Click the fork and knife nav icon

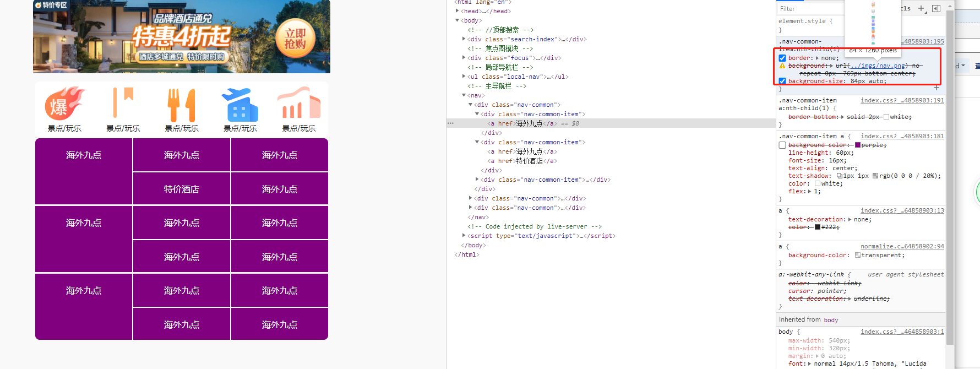pos(182,105)
